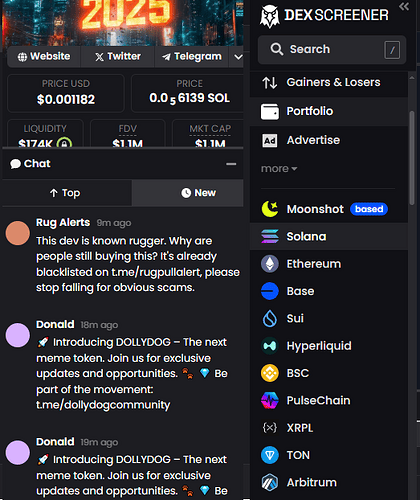Image resolution: width=420 pixels, height=500 pixels.
Task: Click Rug Alerts username
Action: coord(63,222)
